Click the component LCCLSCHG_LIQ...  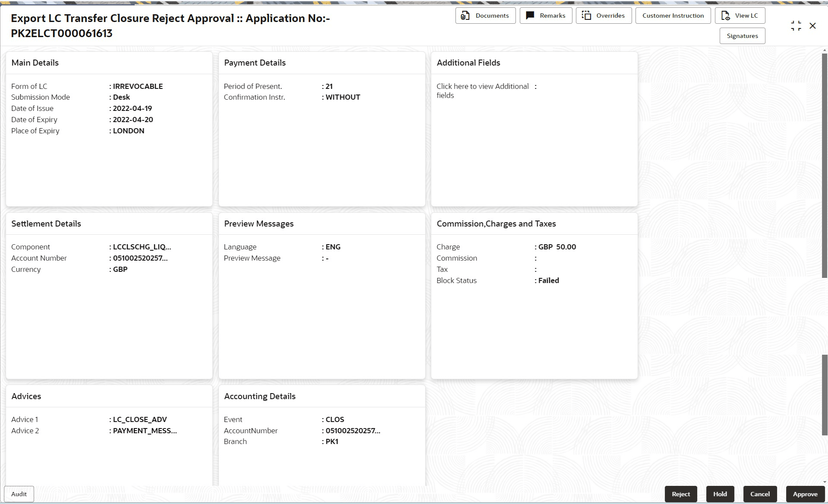(x=142, y=247)
